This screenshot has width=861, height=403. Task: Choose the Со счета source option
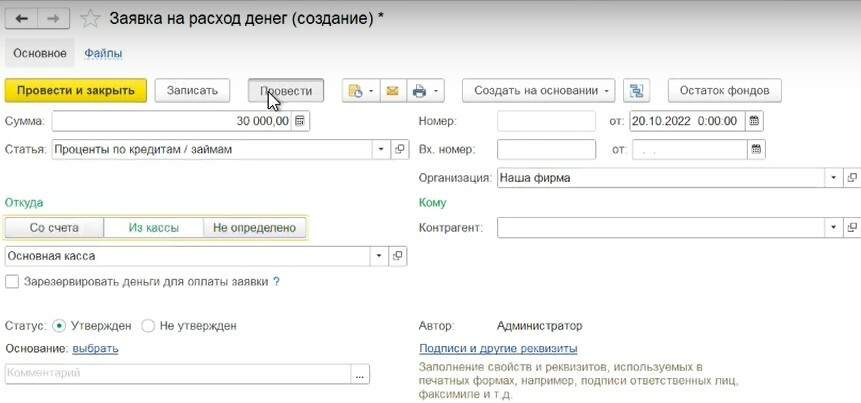coord(54,228)
